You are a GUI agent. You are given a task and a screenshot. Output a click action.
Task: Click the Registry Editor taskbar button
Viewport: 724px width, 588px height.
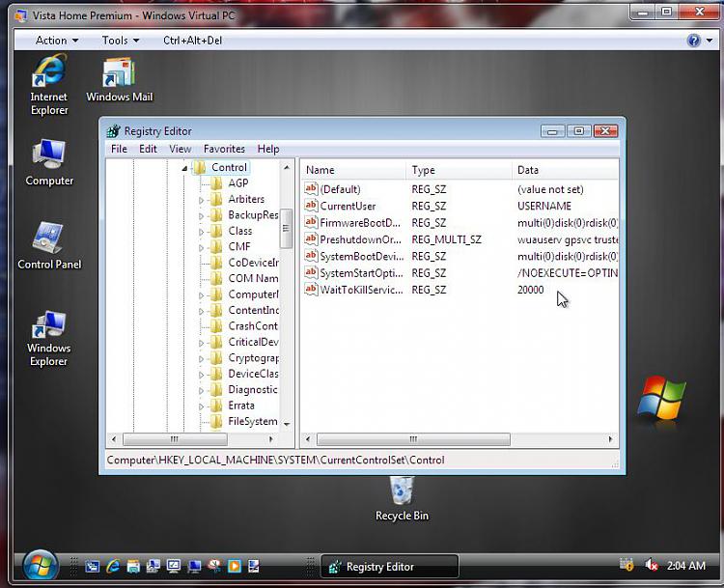(x=390, y=567)
